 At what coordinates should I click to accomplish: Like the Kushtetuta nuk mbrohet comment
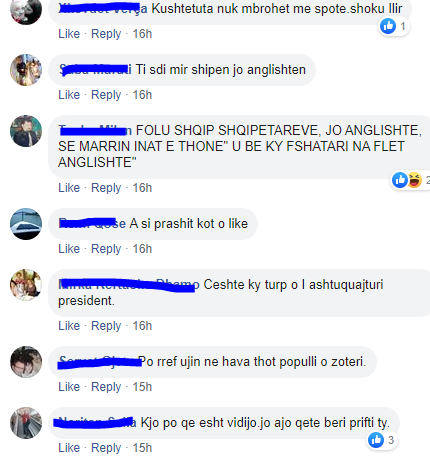coord(69,34)
